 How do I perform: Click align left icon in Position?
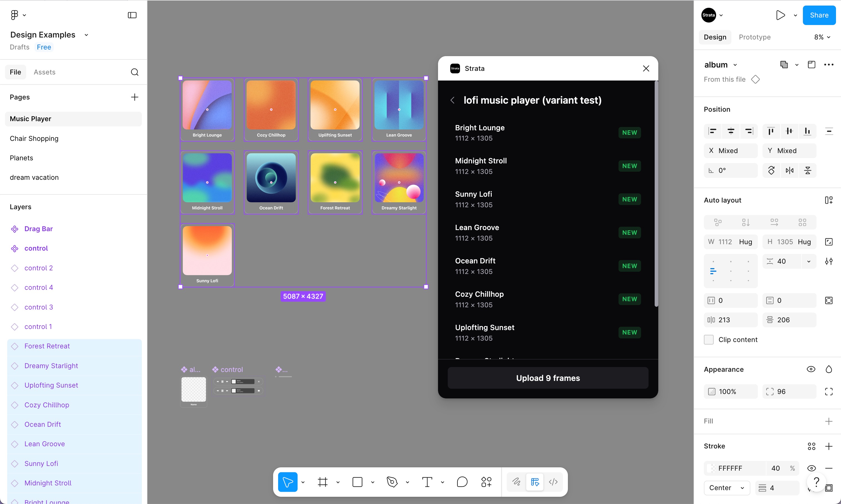tap(713, 131)
